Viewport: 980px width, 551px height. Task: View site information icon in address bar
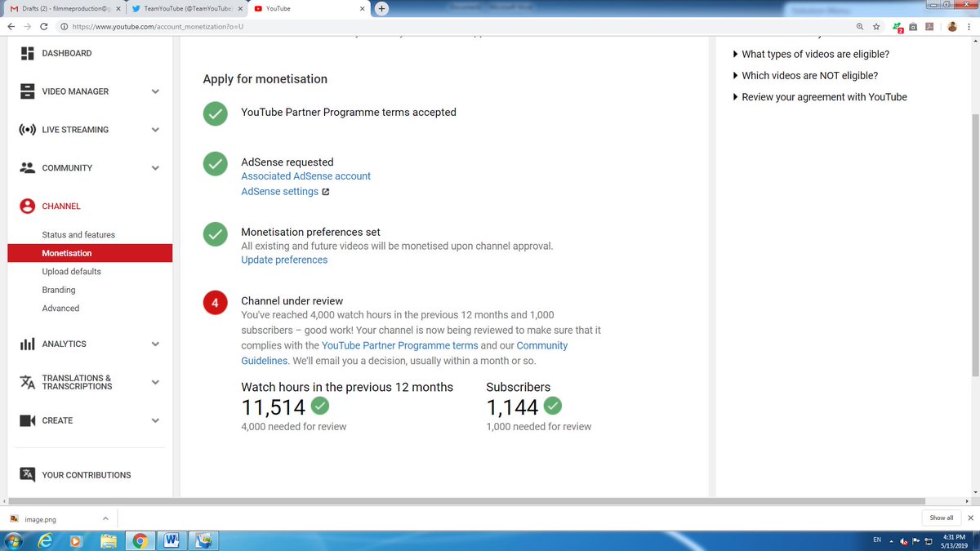pos(64,26)
